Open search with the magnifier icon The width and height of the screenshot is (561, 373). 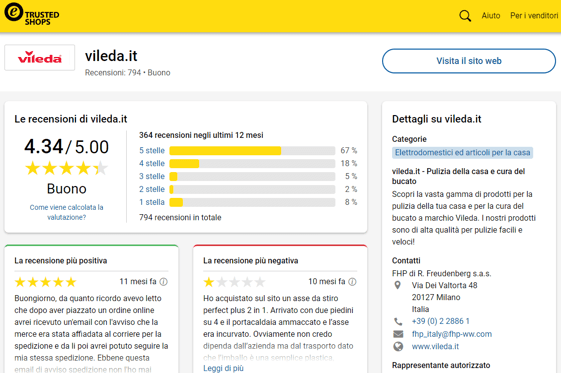point(465,16)
